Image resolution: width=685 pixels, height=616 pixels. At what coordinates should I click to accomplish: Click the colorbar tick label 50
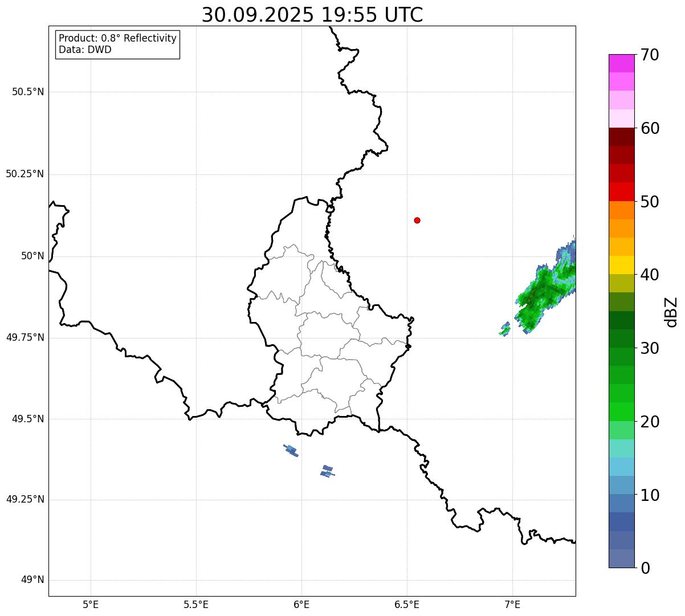[650, 202]
